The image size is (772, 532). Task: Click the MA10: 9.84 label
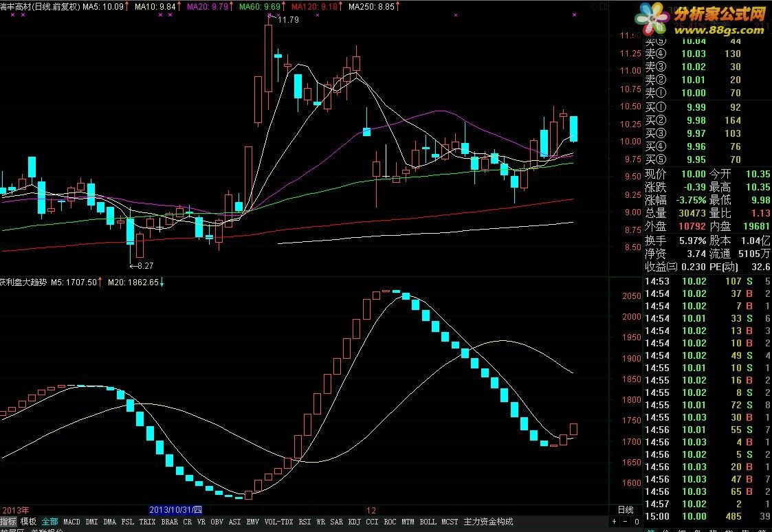point(155,6)
